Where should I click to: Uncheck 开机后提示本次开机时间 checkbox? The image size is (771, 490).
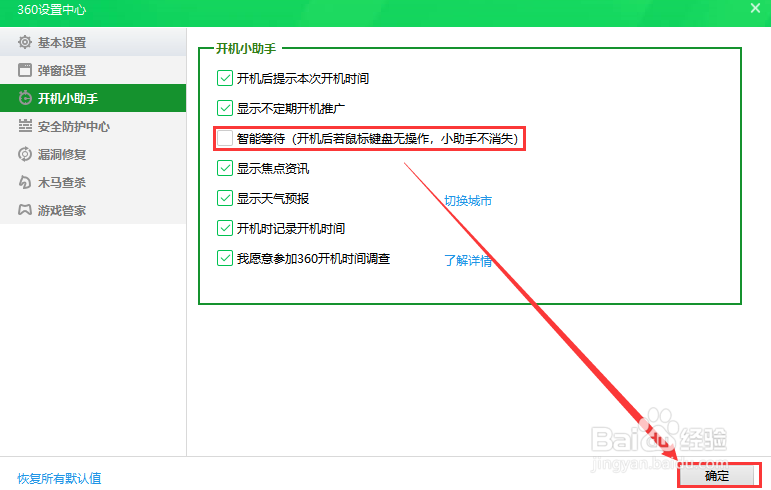point(225,78)
